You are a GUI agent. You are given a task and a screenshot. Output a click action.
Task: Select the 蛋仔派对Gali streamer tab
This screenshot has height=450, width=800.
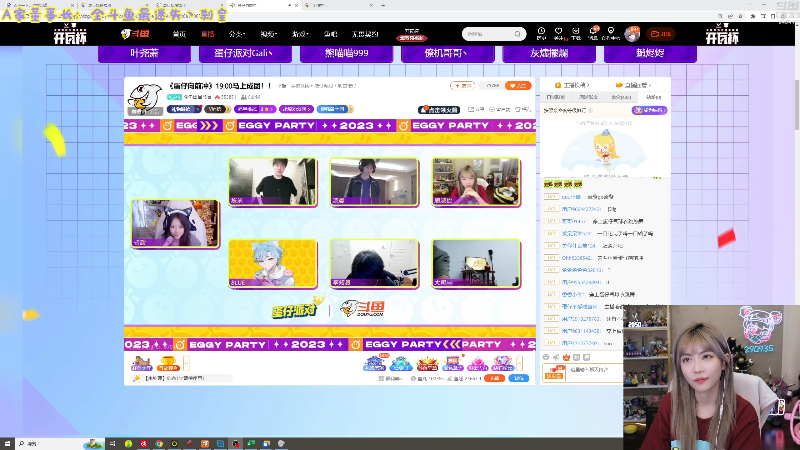pyautogui.click(x=245, y=53)
